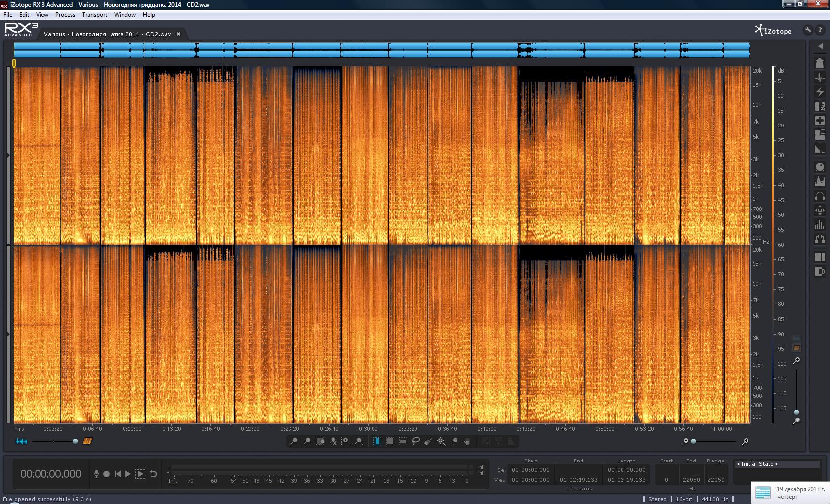Viewport: 830px width, 504px height.
Task: Click the Record button
Action: [x=106, y=474]
